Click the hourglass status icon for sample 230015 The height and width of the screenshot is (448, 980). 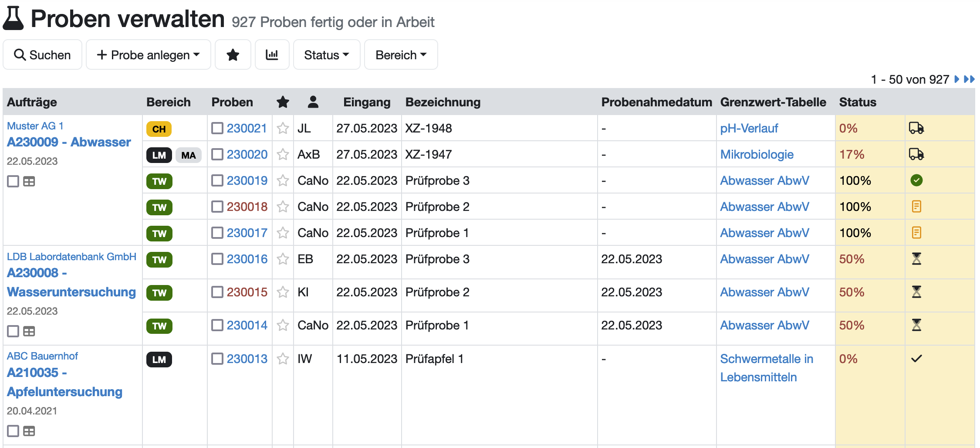click(916, 292)
